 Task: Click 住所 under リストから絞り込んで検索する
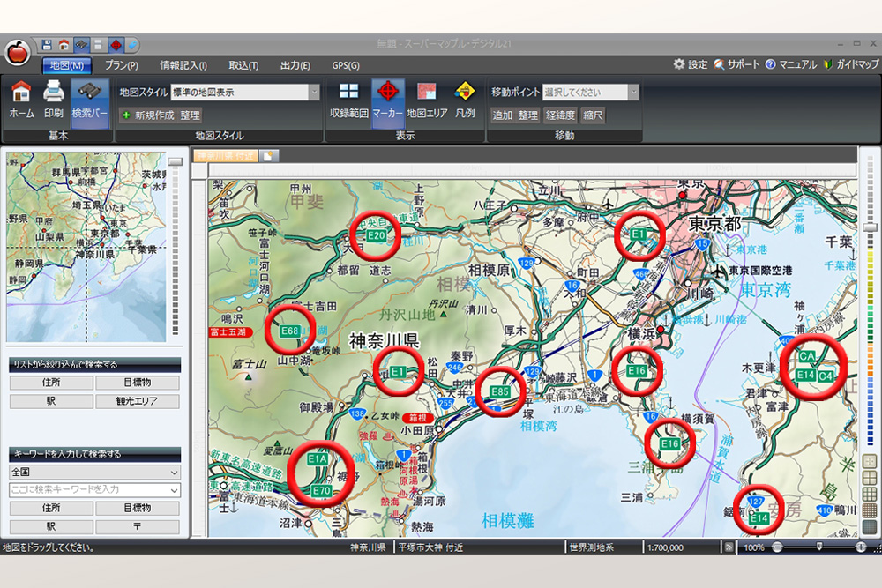click(51, 383)
